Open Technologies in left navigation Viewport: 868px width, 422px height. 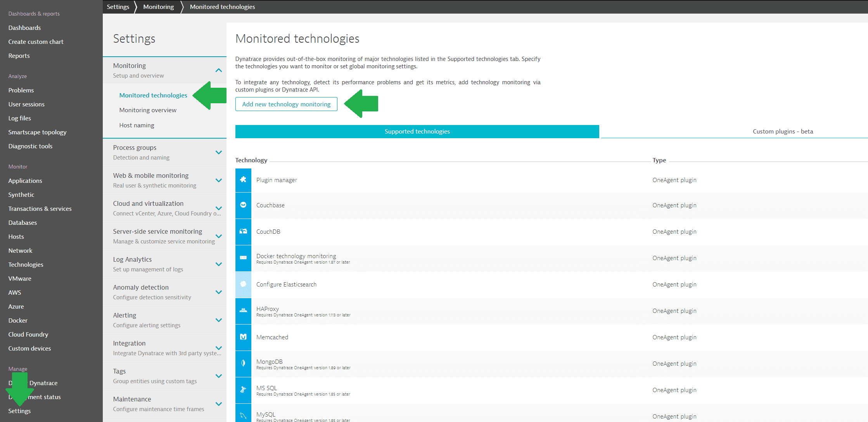(x=26, y=264)
